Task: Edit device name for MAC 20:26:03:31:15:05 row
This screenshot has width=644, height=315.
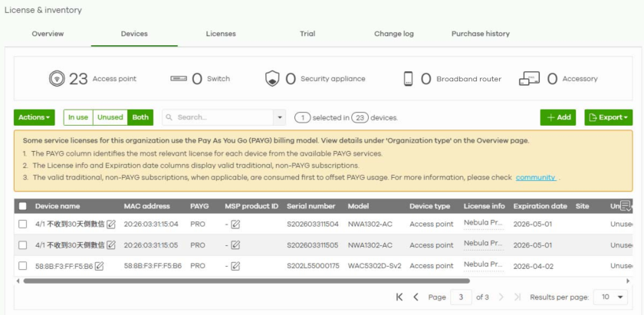Action: click(x=111, y=245)
